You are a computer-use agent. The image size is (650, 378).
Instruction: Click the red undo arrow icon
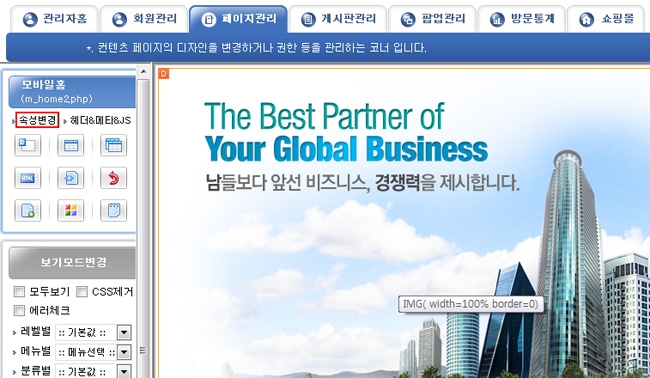[114, 178]
